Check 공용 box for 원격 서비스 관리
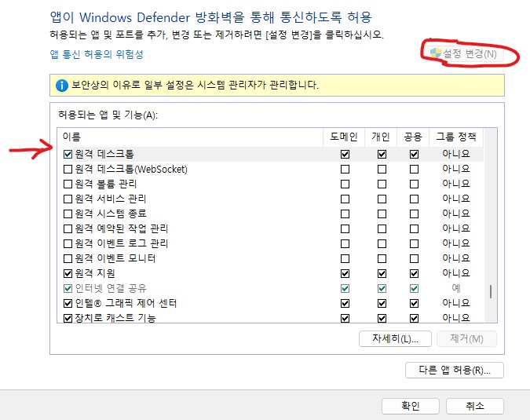The width and height of the screenshot is (530, 420). [x=414, y=199]
